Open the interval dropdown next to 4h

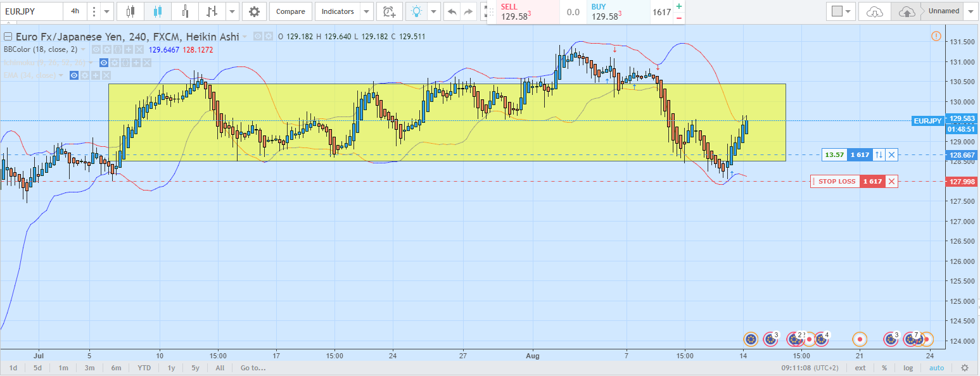tap(106, 11)
